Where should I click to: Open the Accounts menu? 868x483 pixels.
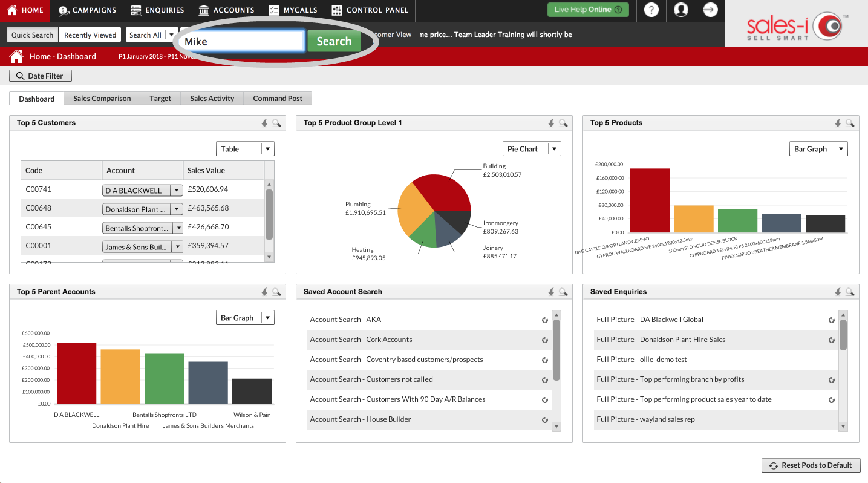click(x=226, y=10)
